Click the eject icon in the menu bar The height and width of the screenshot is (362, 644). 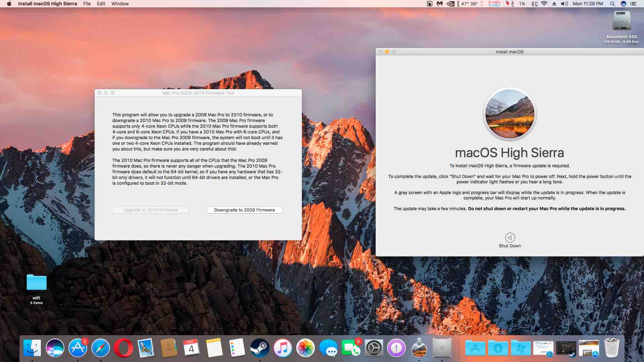(554, 4)
